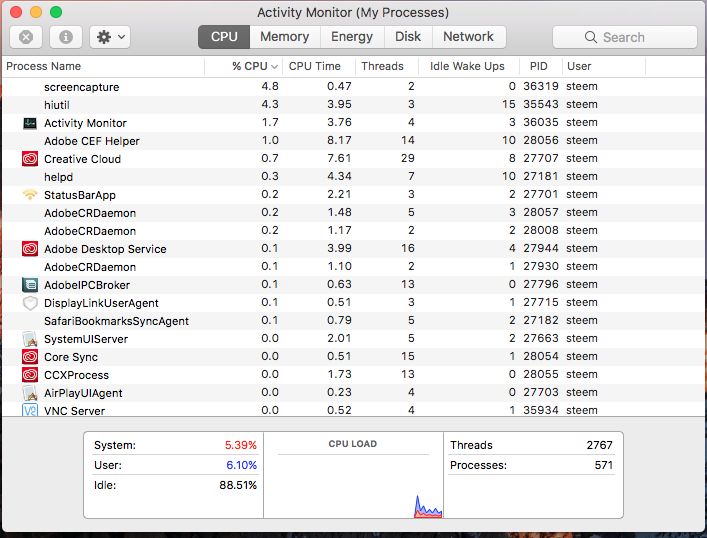Select the Adobe CEF Helper row
This screenshot has height=538, width=707.
click(354, 141)
